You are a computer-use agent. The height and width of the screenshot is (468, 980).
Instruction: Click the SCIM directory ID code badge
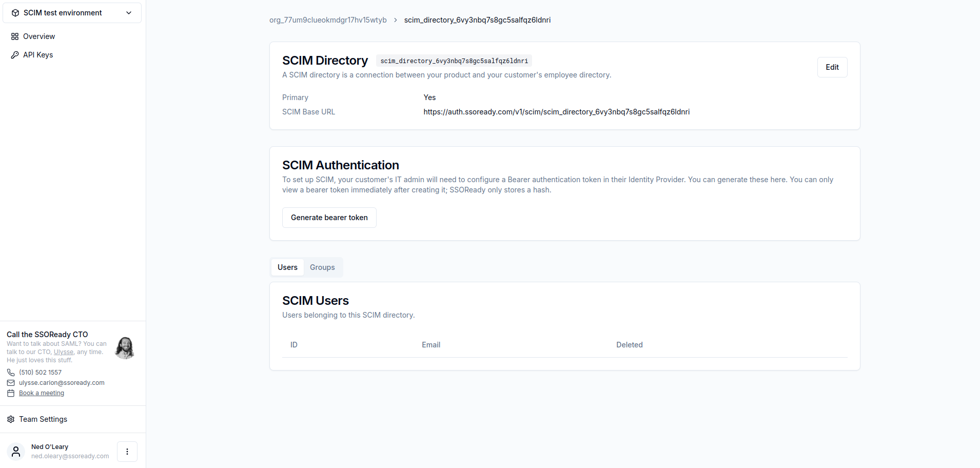click(x=454, y=61)
